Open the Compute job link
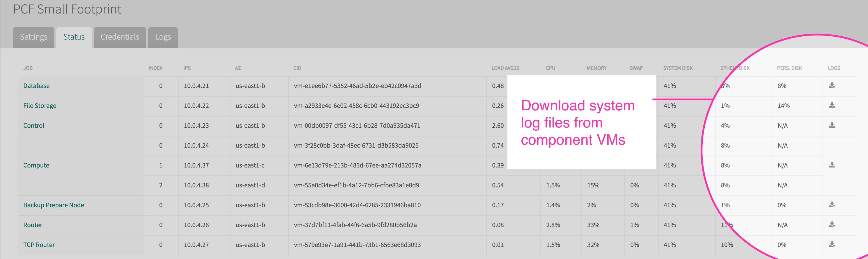The width and height of the screenshot is (868, 259). point(36,166)
